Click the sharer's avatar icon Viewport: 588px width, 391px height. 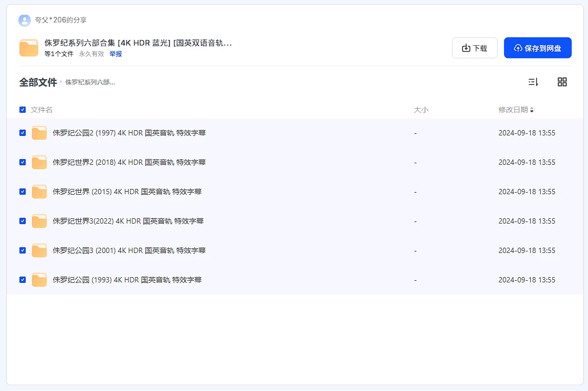25,20
